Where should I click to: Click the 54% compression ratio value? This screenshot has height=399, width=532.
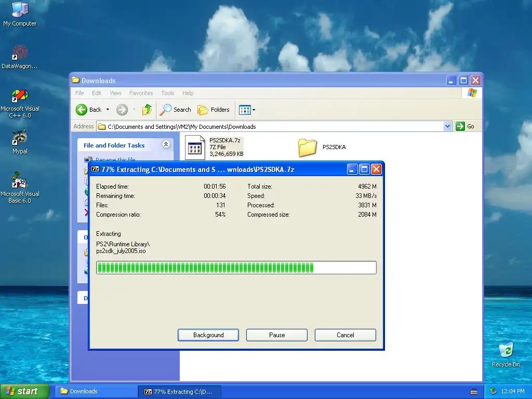pos(220,215)
